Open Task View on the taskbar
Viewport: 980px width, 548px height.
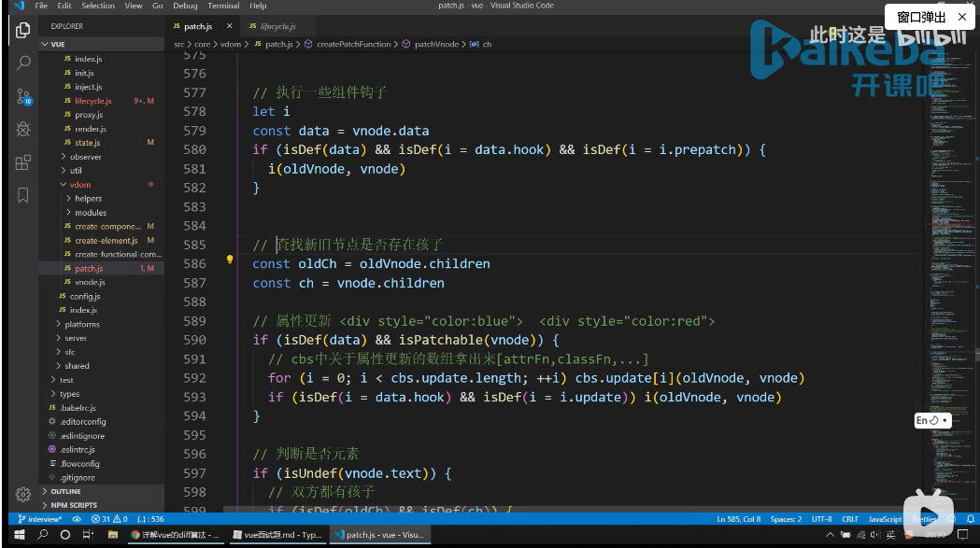[88, 535]
